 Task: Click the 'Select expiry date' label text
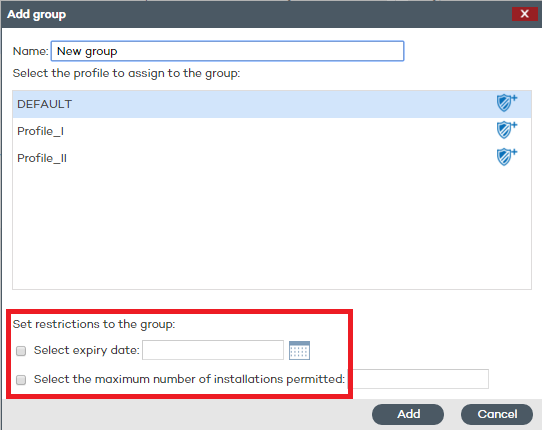(x=87, y=350)
